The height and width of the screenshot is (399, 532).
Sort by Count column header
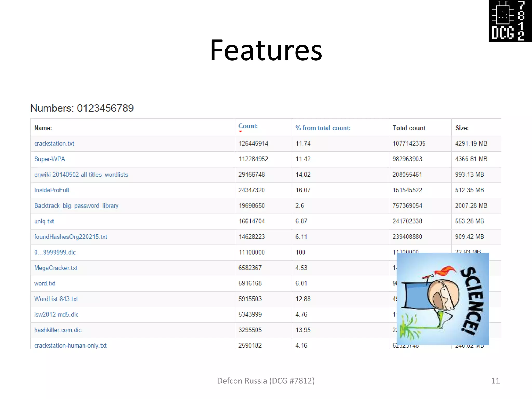[248, 126]
